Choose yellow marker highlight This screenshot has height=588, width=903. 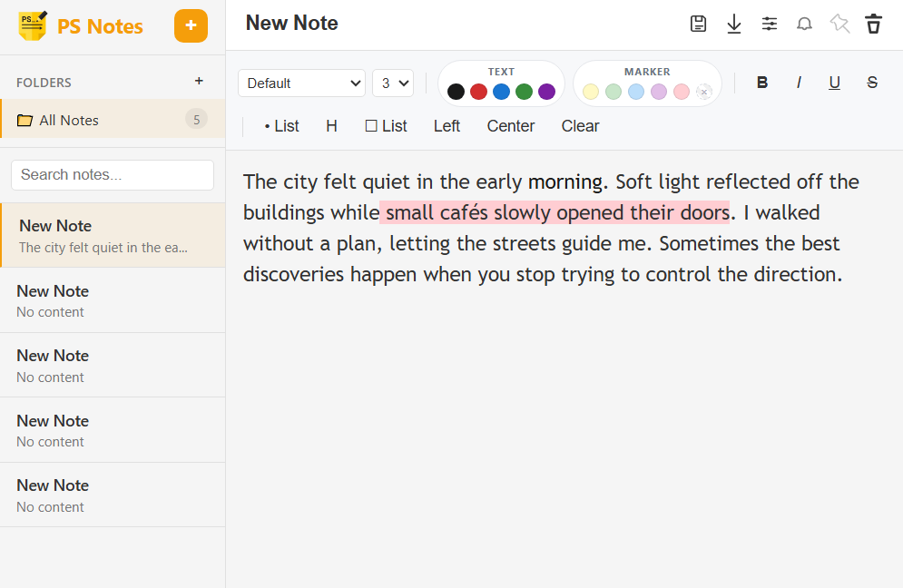click(x=591, y=92)
